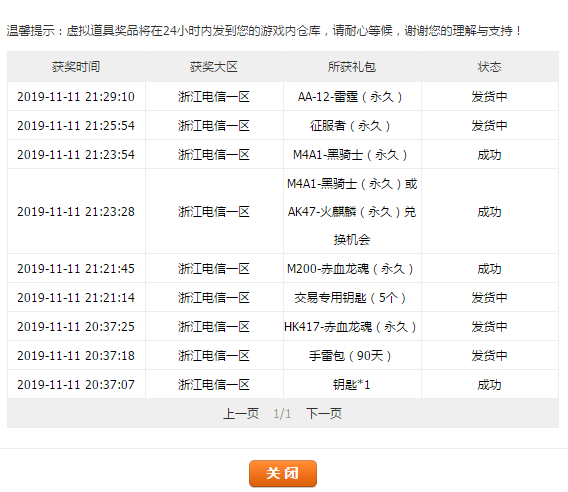Go to 下一页 next page
This screenshot has width=568, height=492.
[x=324, y=413]
